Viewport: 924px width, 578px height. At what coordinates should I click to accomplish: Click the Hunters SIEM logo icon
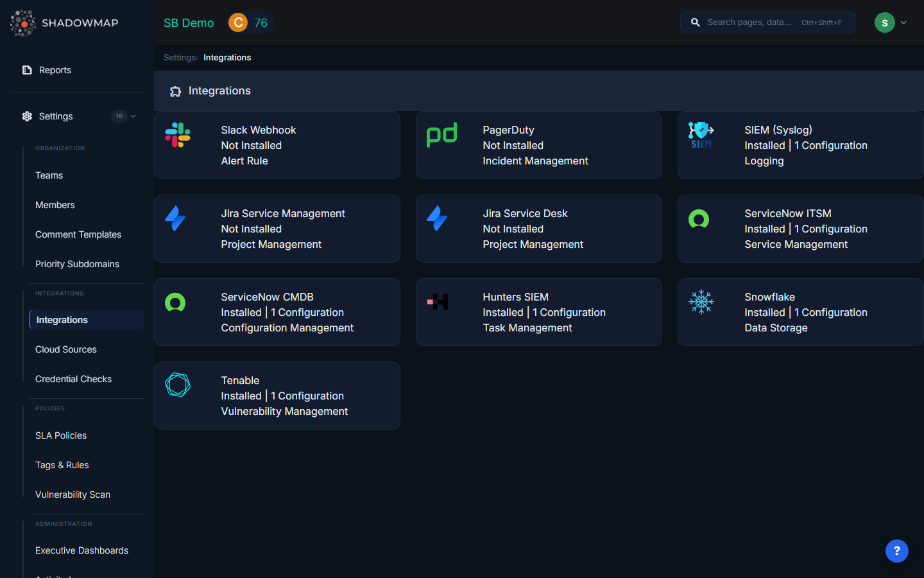[x=436, y=302]
